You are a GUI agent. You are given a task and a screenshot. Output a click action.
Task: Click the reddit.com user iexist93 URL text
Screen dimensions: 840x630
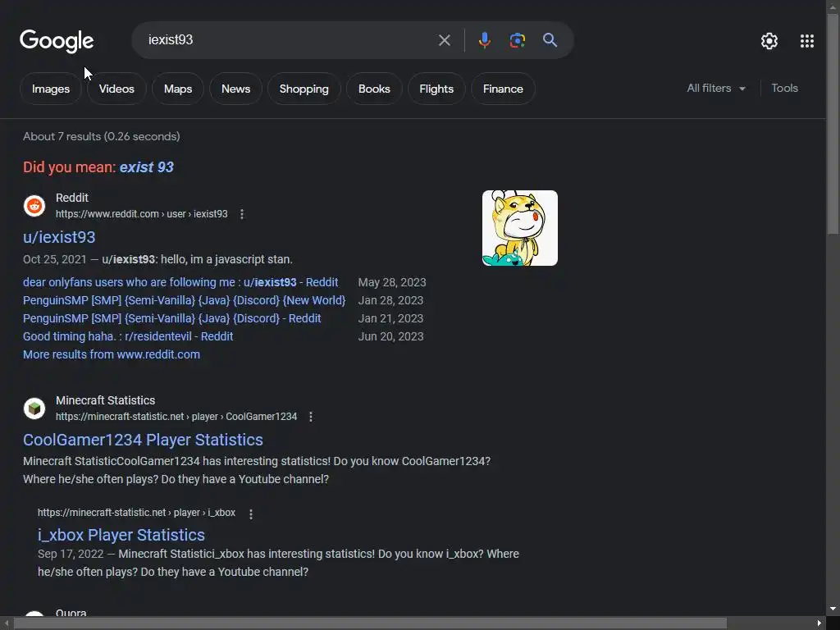141,214
